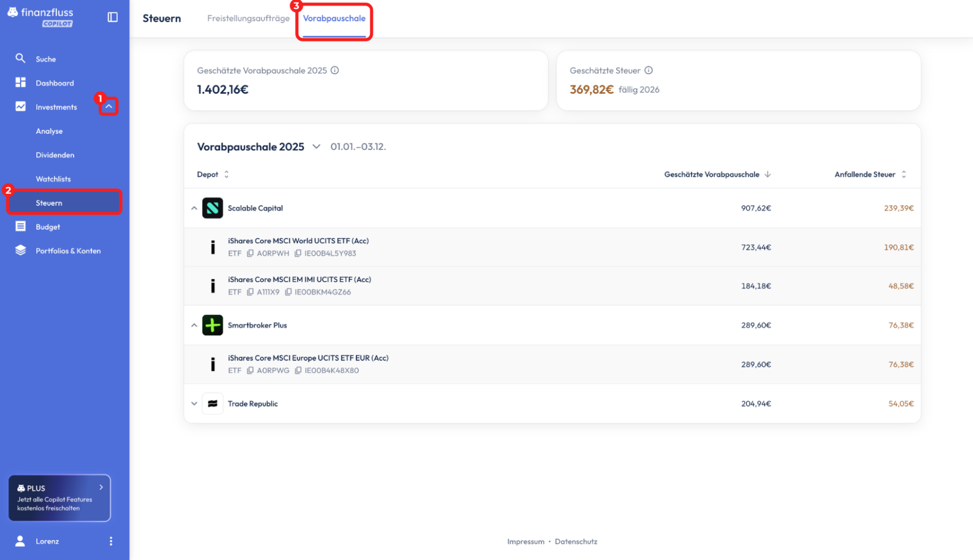Collapse the sidebar with the panel icon
973x560 pixels.
[113, 17]
